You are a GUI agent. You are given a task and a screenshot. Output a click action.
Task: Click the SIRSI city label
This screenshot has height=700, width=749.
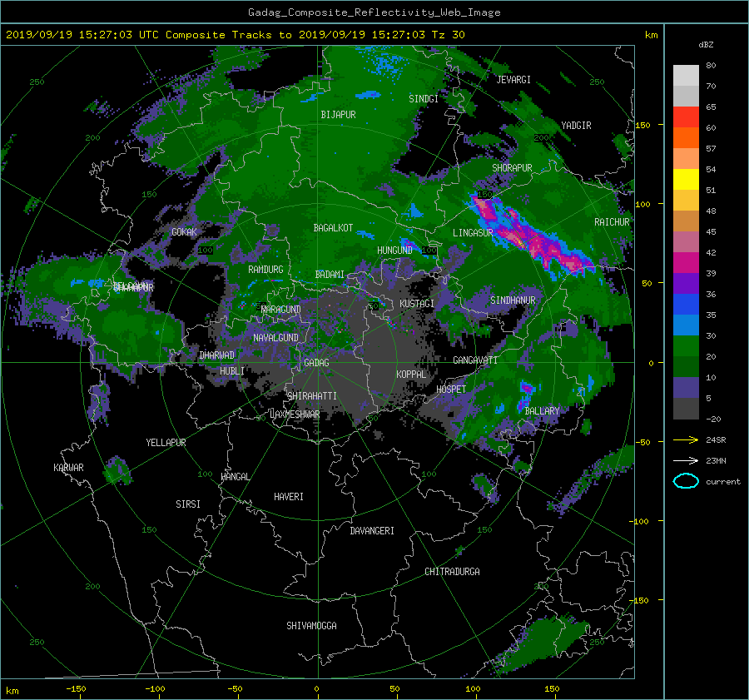tap(188, 504)
